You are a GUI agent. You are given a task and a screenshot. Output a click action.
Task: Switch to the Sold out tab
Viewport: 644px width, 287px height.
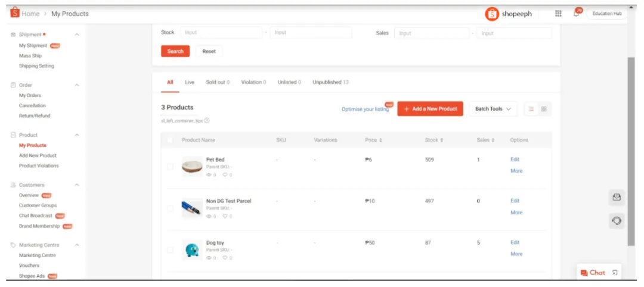pos(218,82)
